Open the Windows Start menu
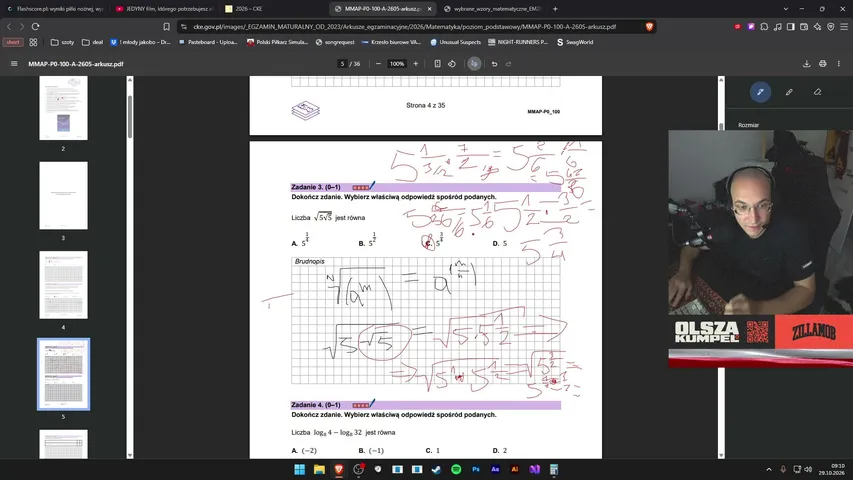 [299, 469]
